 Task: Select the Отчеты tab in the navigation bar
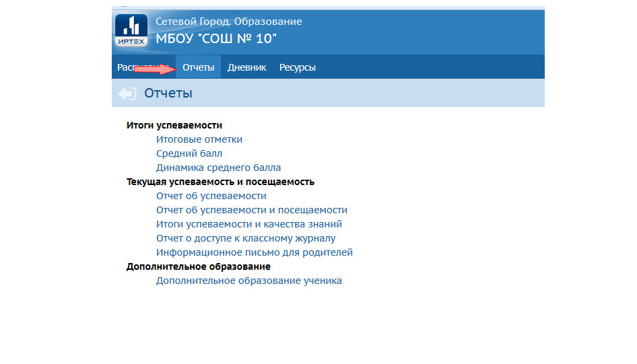pos(198,67)
